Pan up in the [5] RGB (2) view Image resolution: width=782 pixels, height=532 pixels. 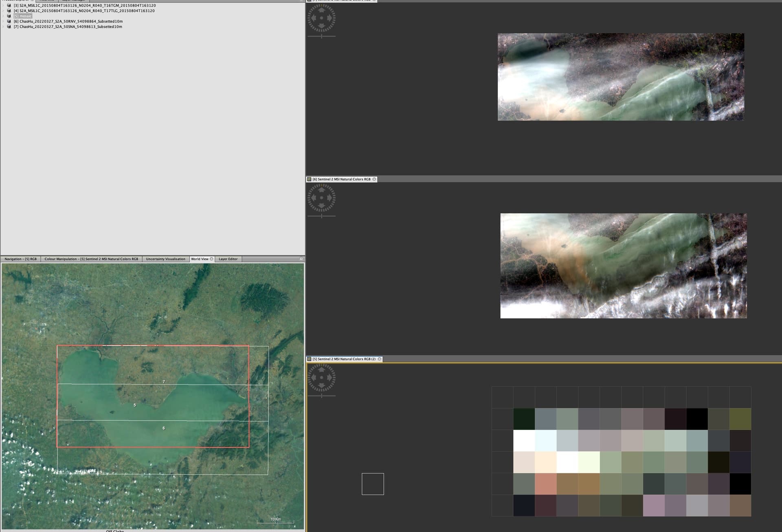[x=321, y=369]
